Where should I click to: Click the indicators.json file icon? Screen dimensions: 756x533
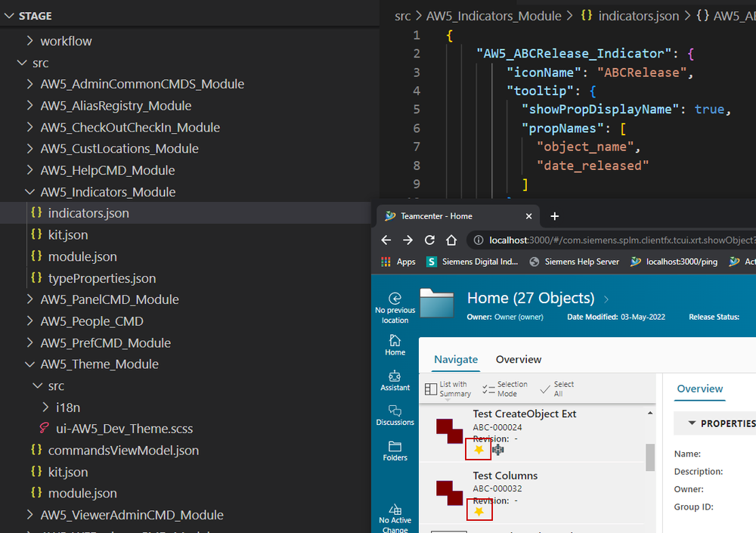(36, 212)
